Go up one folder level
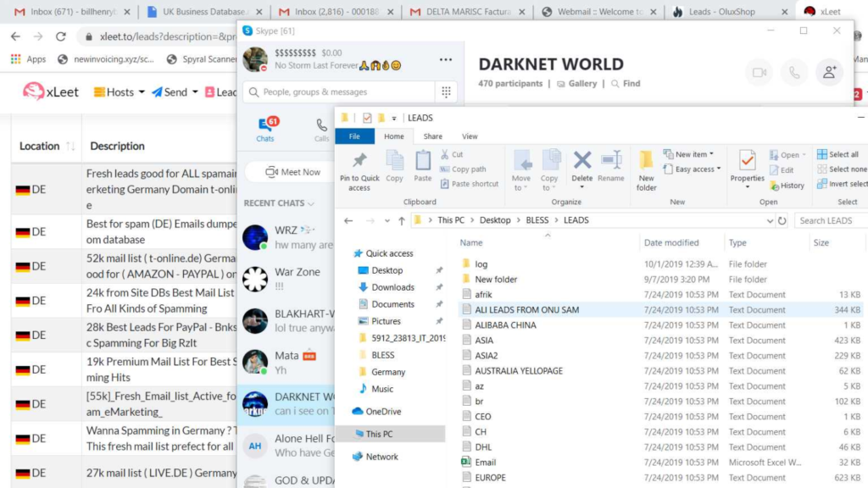The height and width of the screenshot is (488, 868). [401, 220]
